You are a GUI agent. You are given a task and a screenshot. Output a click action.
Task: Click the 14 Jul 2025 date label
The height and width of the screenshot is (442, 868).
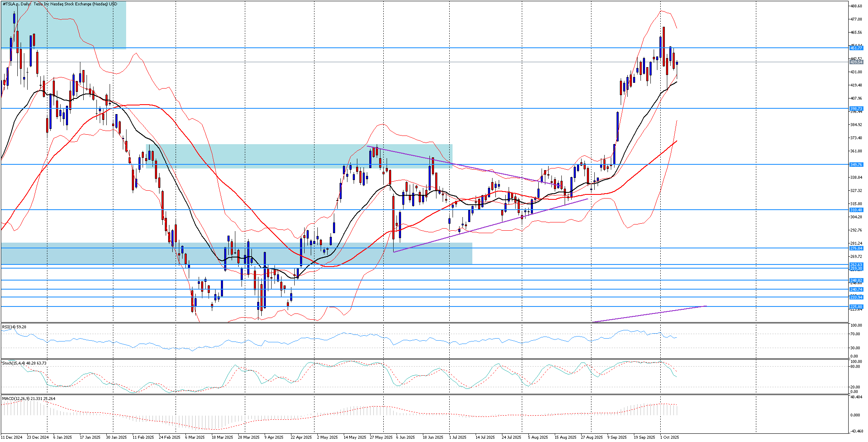coord(485,437)
